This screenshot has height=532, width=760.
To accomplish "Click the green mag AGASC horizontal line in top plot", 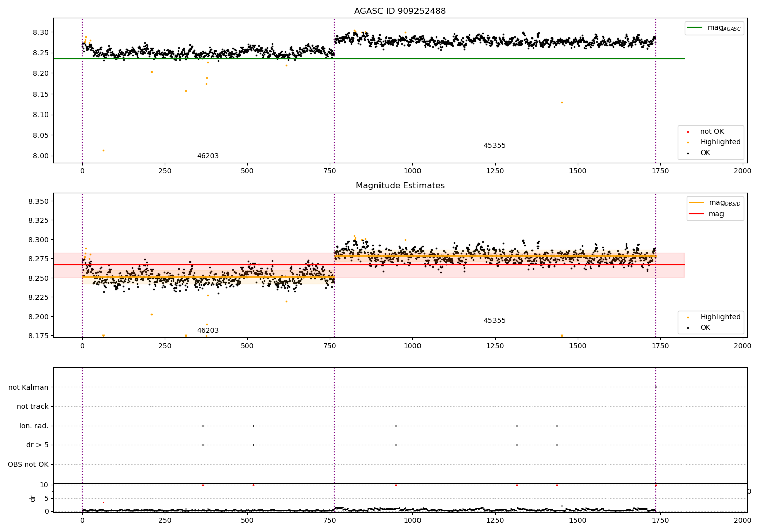I will (369, 59).
